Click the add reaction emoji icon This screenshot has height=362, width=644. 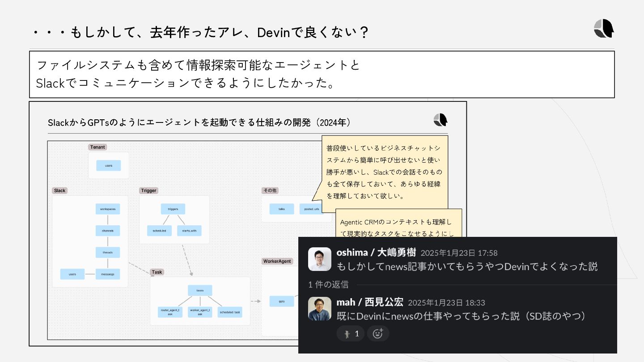(x=378, y=333)
